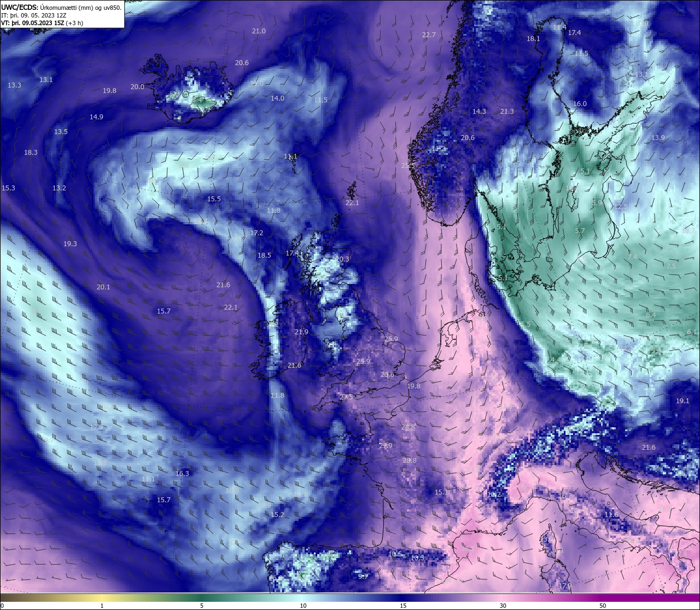
Task: Click the initial time line 'IT: þri. 09. 05. 2023 12Z'
Action: (x=34, y=15)
